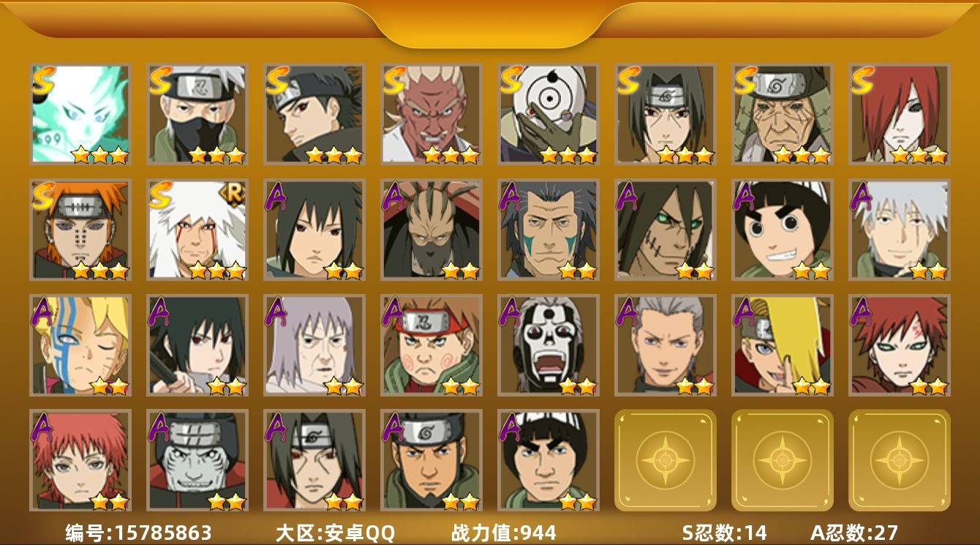980x545 pixels.
Task: Tap orange-haired pierced ninja portrait
Action: pos(80,230)
